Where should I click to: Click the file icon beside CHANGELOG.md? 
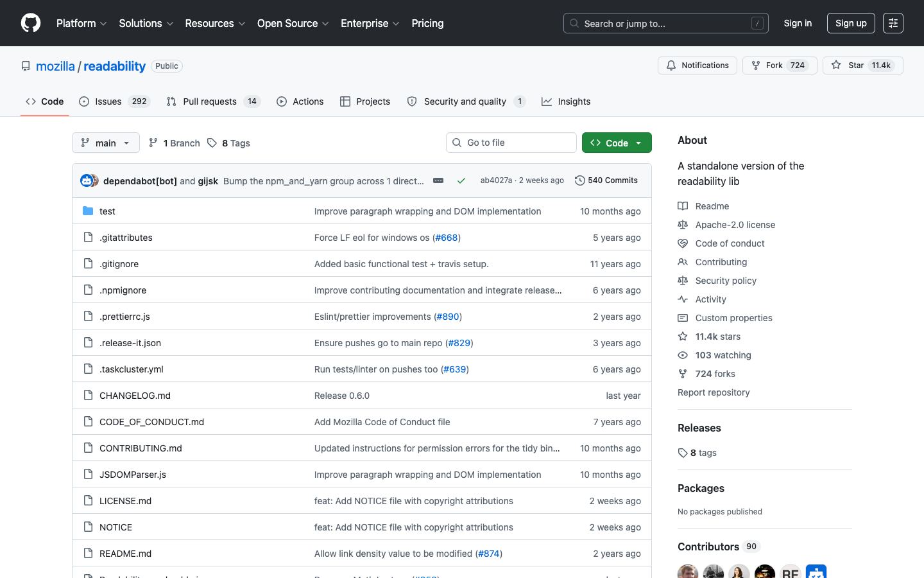[88, 396]
